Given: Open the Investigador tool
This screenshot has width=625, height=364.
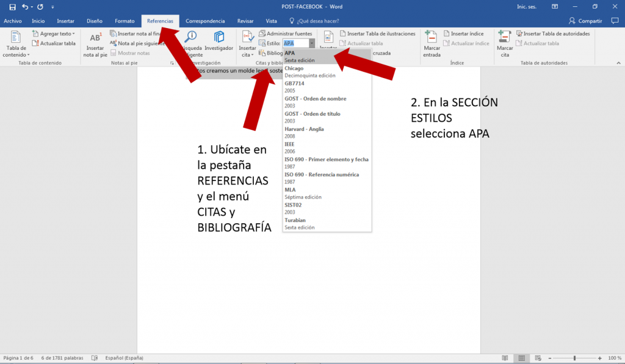Looking at the screenshot, I should coord(219,41).
